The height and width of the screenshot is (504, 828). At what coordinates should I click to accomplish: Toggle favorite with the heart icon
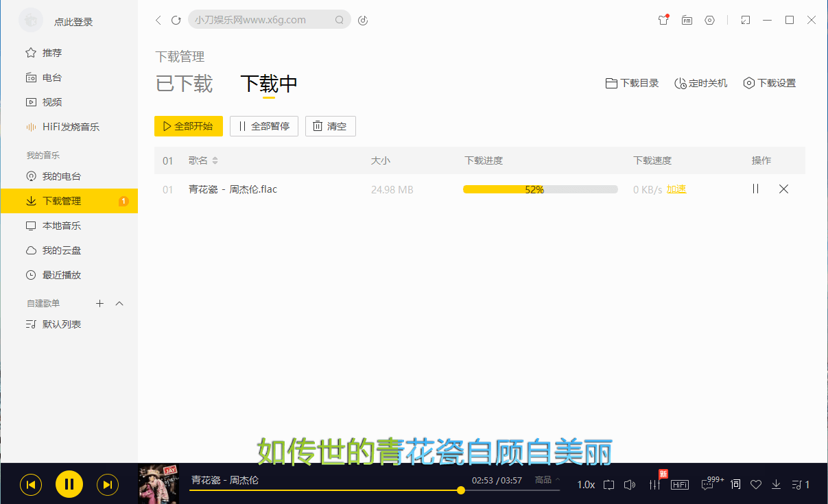pyautogui.click(x=755, y=484)
